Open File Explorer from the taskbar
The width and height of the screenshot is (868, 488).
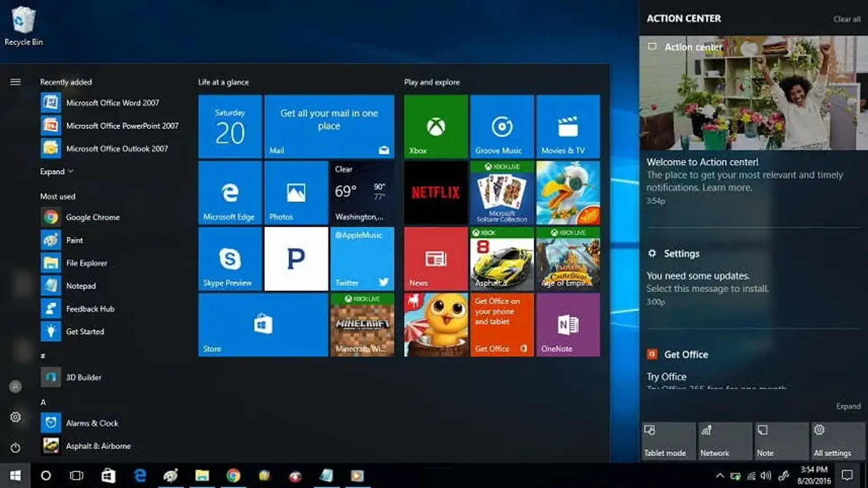tap(202, 475)
